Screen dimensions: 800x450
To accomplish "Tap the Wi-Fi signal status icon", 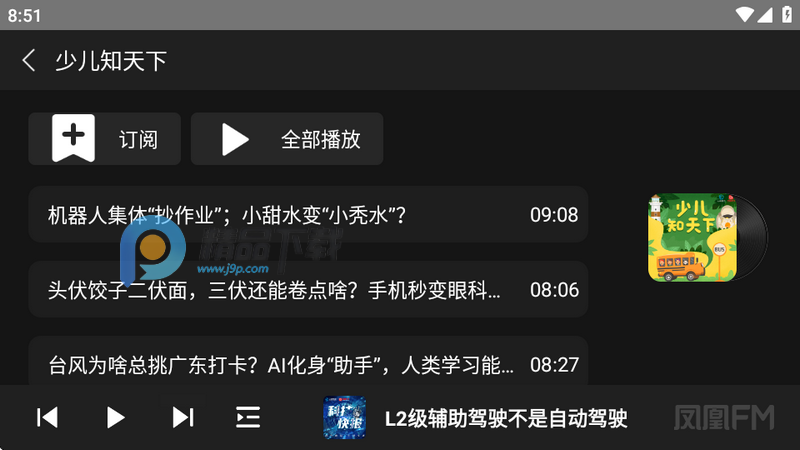I will click(x=744, y=15).
